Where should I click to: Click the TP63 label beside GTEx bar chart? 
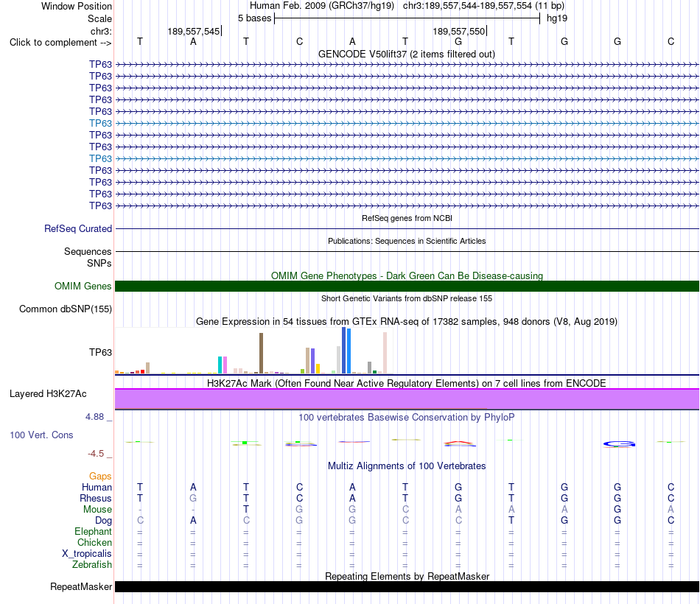[100, 352]
